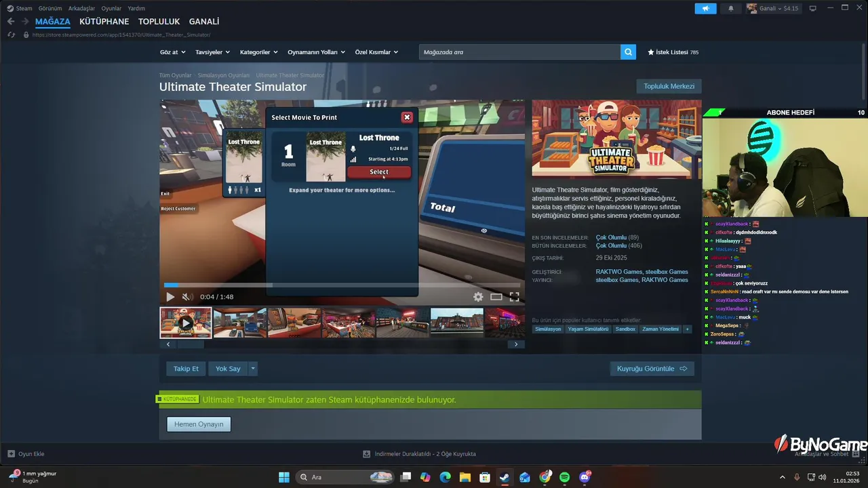Viewport: 868px width, 488px height.
Task: Open the Görünüm menu
Action: (x=50, y=8)
